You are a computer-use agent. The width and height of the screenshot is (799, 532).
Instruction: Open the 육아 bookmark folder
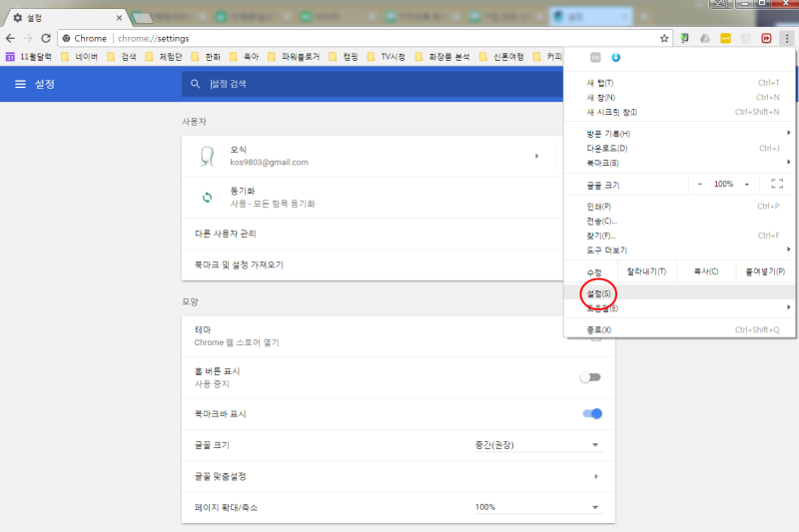click(244, 57)
